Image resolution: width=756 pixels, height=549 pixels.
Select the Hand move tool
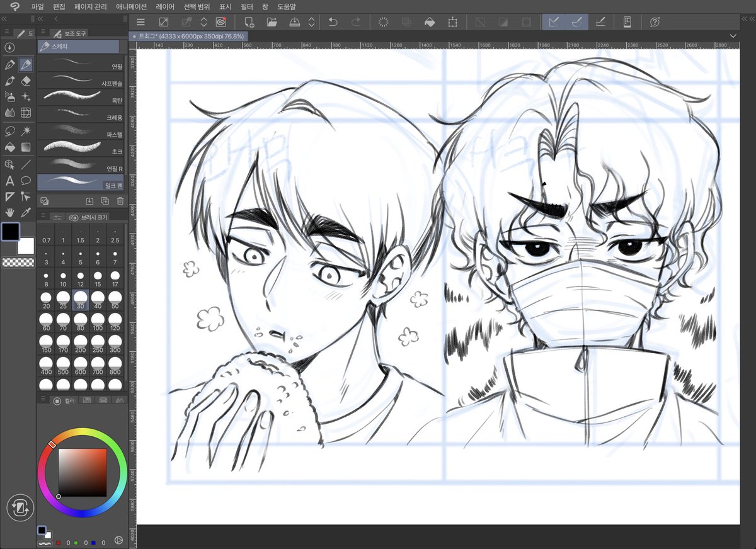coord(9,213)
